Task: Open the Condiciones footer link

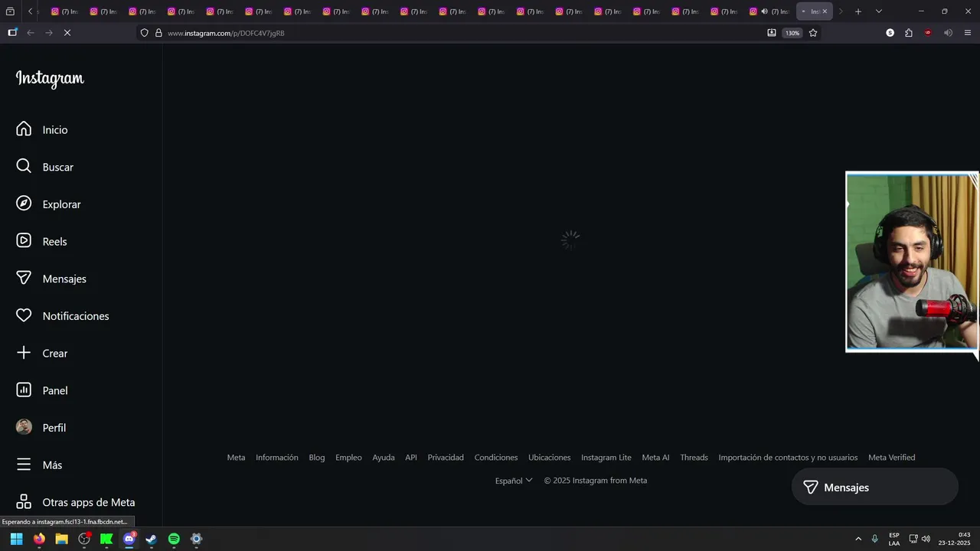Action: (496, 458)
